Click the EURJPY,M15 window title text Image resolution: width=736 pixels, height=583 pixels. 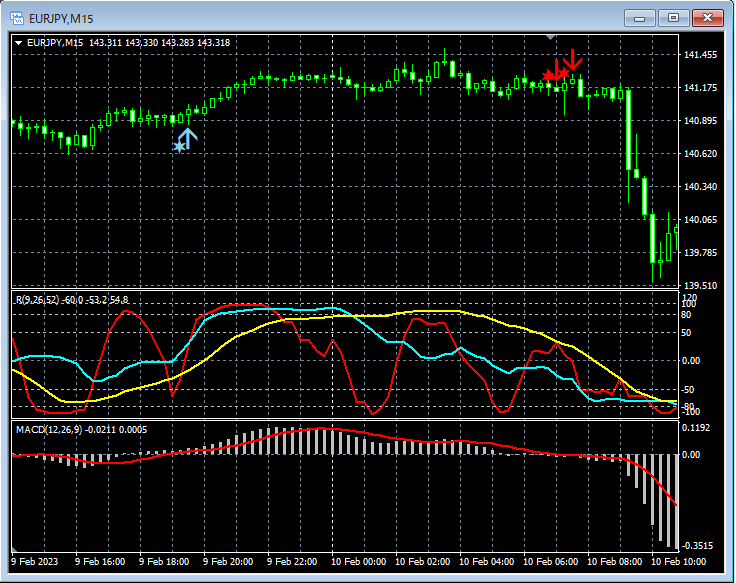[62, 17]
